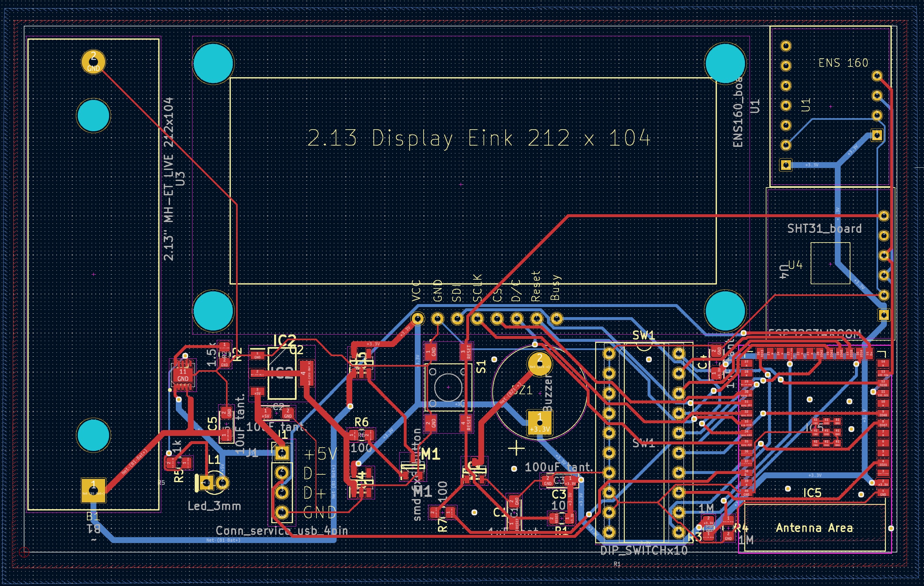Select the display header pad under Busy
The height and width of the screenshot is (586, 924).
click(x=556, y=318)
